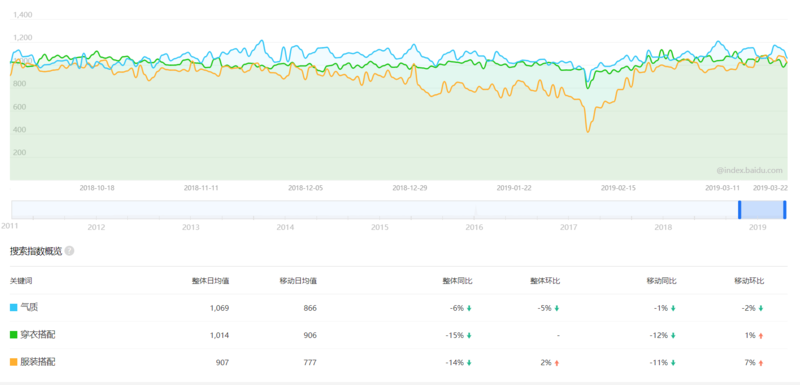Click the 777 mobile average for 服装搭配

(x=310, y=363)
